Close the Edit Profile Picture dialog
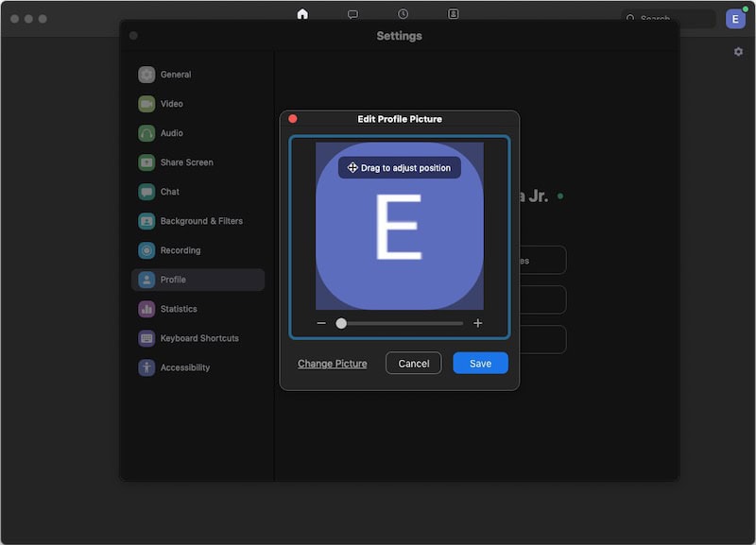This screenshot has height=545, width=756. coord(293,119)
